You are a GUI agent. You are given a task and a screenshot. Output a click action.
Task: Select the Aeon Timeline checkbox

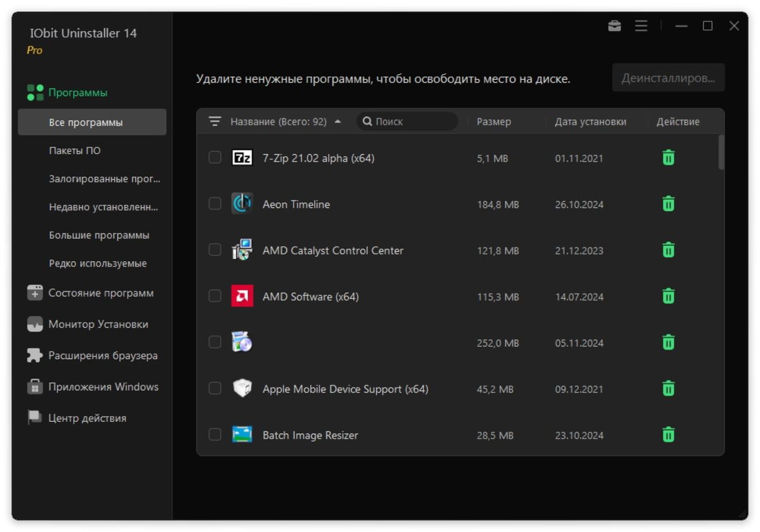coord(215,204)
